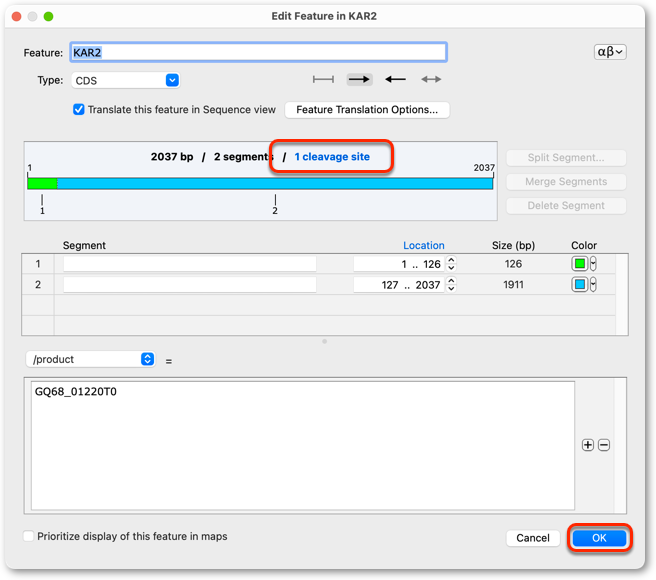Click the segment 1 name field
Viewport: 656px width, 580px height.
coord(190,264)
